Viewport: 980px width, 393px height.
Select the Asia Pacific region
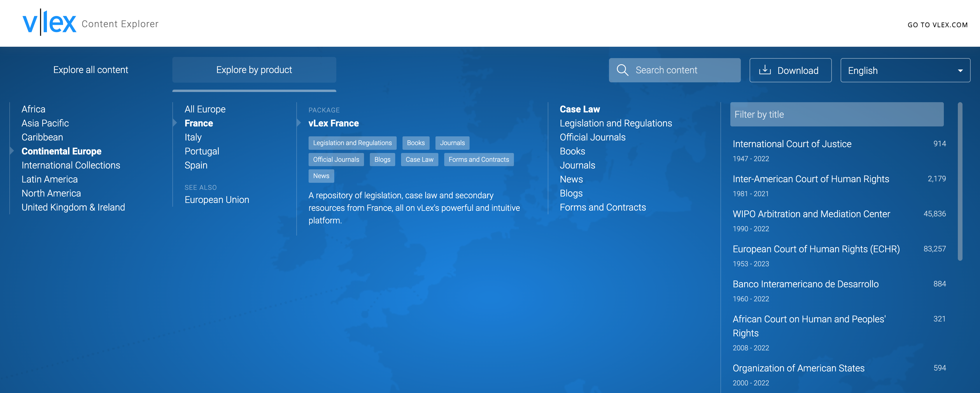tap(45, 123)
